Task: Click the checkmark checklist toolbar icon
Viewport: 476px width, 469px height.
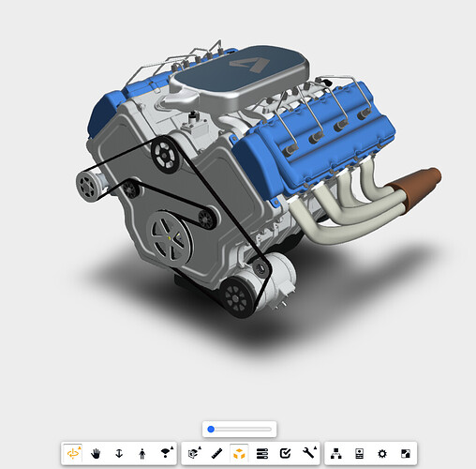Action: tap(285, 453)
